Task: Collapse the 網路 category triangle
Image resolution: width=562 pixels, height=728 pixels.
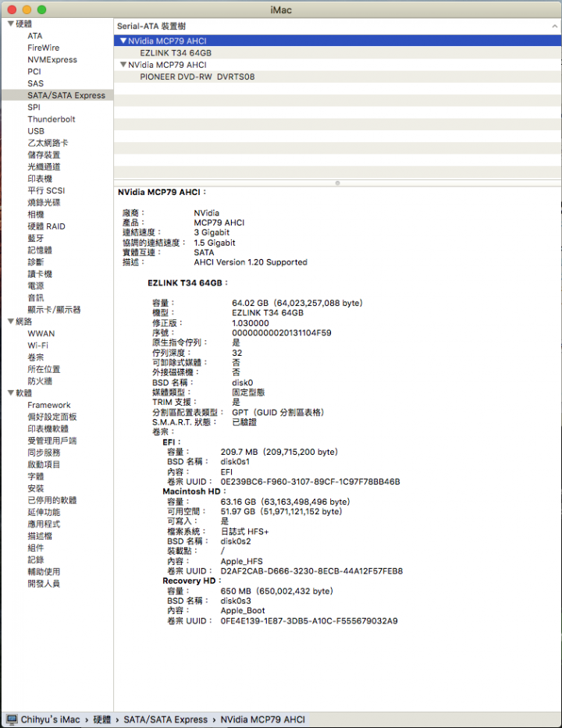Action: click(x=11, y=321)
